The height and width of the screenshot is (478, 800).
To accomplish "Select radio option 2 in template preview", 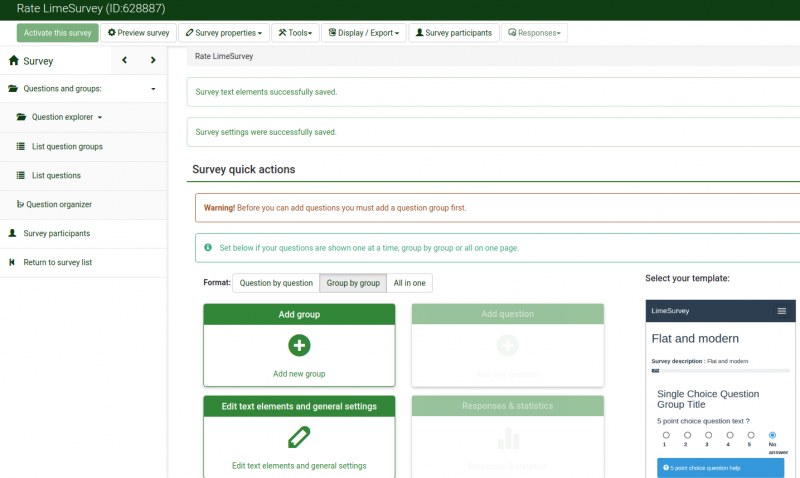I will point(687,435).
